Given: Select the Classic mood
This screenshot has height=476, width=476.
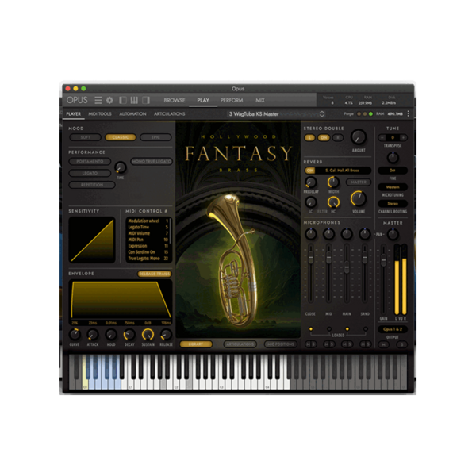Looking at the screenshot, I should click(x=121, y=137).
